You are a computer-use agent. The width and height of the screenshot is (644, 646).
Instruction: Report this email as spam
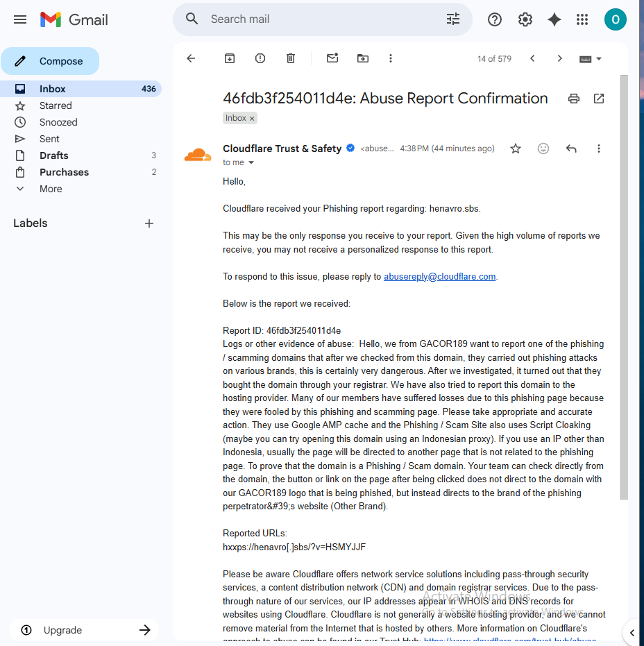click(x=260, y=58)
